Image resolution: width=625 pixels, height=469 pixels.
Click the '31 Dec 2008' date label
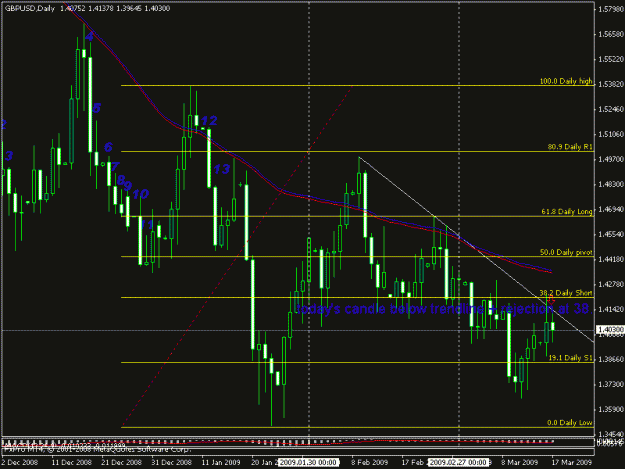171,462
